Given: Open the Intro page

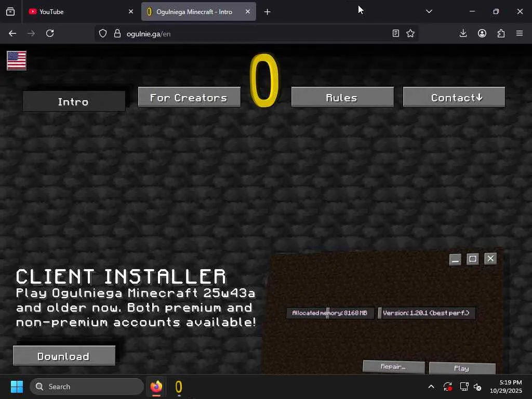Looking at the screenshot, I should pyautogui.click(x=74, y=101).
